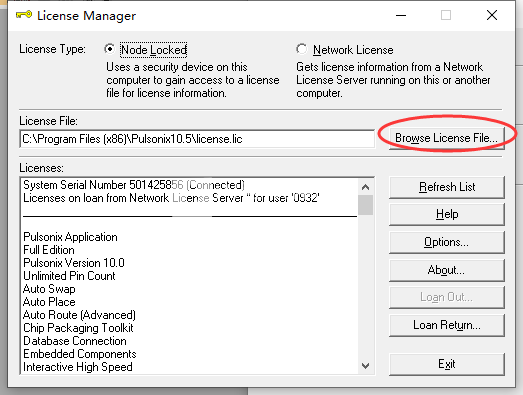Select 'Interactive High Speed' entry
This screenshot has width=523, height=395.
(x=78, y=367)
